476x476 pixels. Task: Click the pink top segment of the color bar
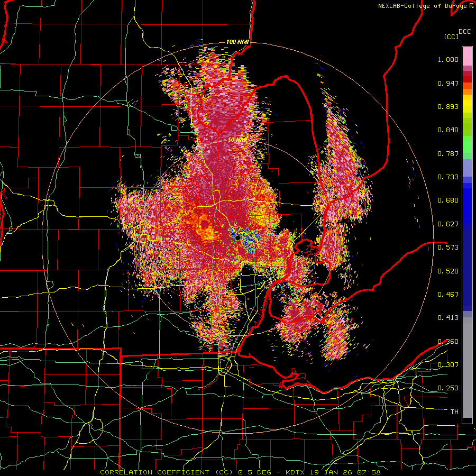(x=467, y=56)
